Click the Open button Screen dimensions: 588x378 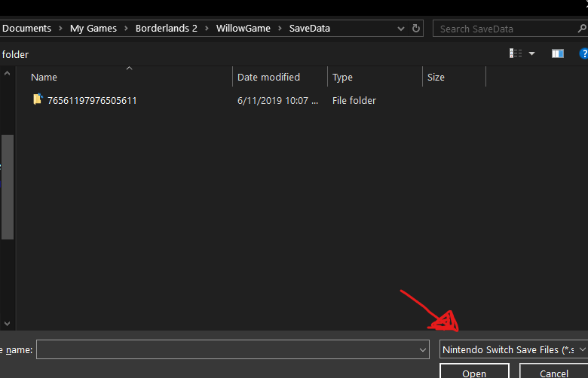474,371
